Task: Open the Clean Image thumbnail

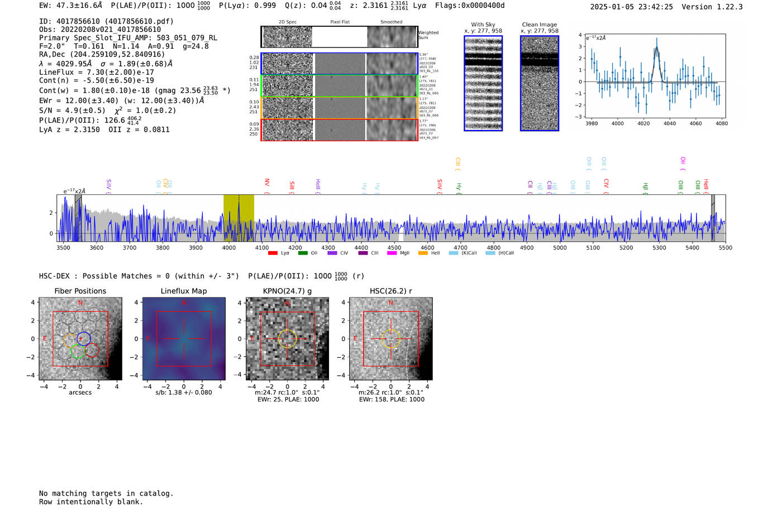Action: (540, 83)
